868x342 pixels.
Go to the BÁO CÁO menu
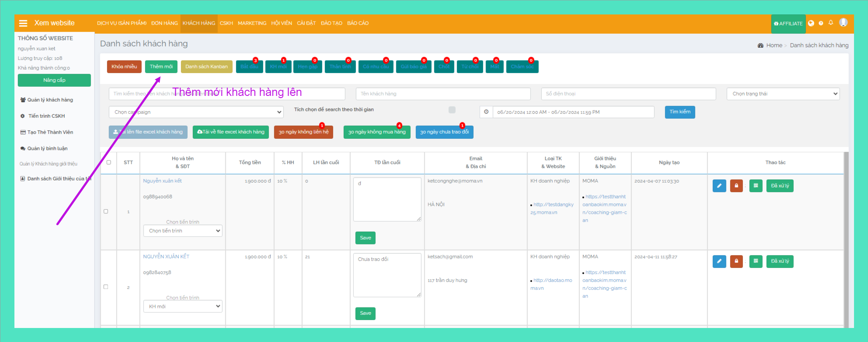click(358, 23)
